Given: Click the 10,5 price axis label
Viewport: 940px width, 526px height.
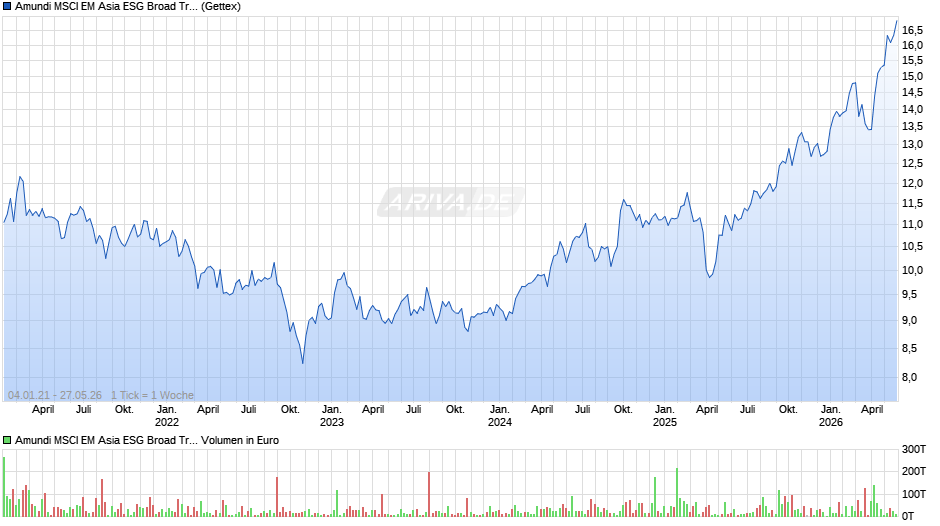Looking at the screenshot, I should pos(912,246).
